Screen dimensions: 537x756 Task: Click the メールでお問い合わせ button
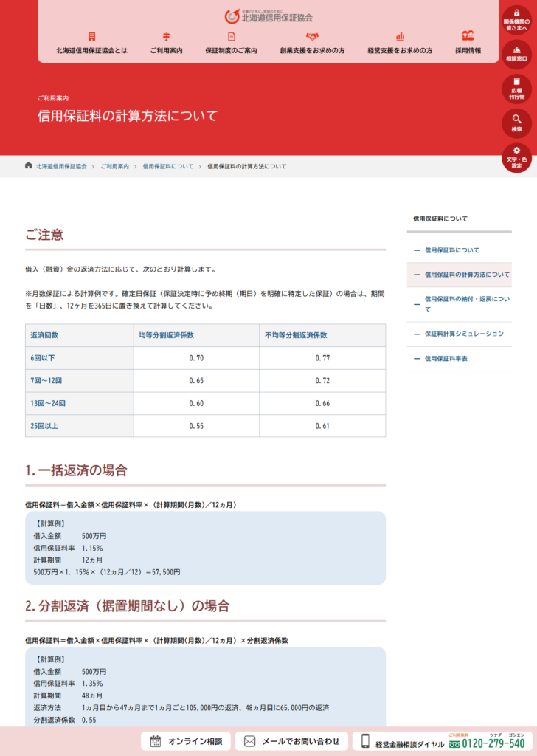291,741
